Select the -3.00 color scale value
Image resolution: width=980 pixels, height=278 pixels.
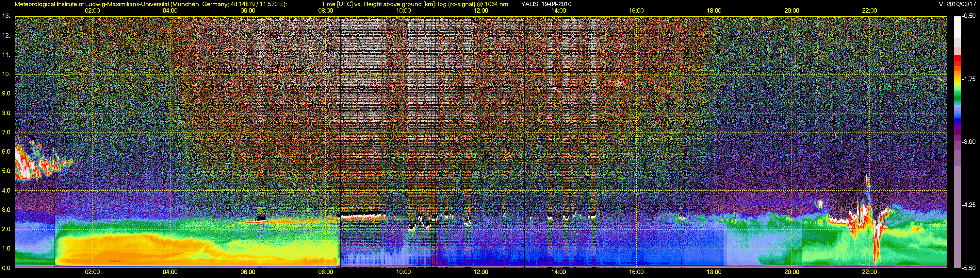[x=968, y=142]
